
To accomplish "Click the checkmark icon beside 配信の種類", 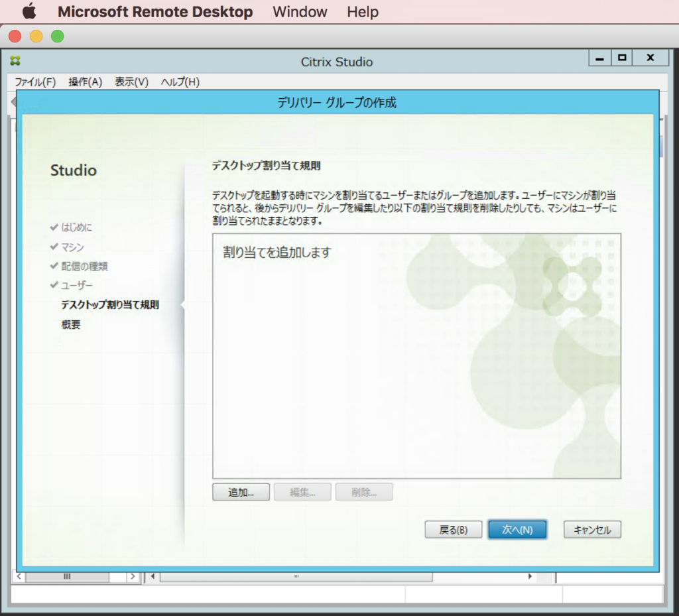I will click(x=54, y=266).
